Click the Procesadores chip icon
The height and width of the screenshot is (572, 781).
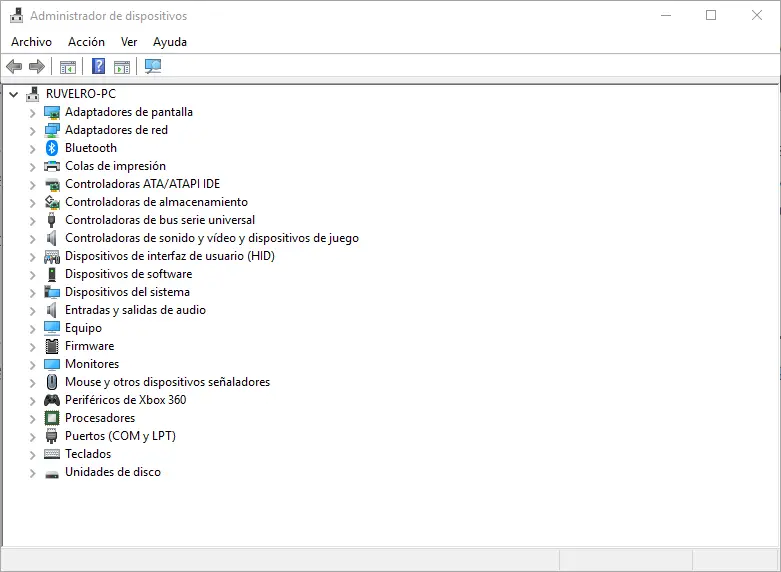point(52,418)
